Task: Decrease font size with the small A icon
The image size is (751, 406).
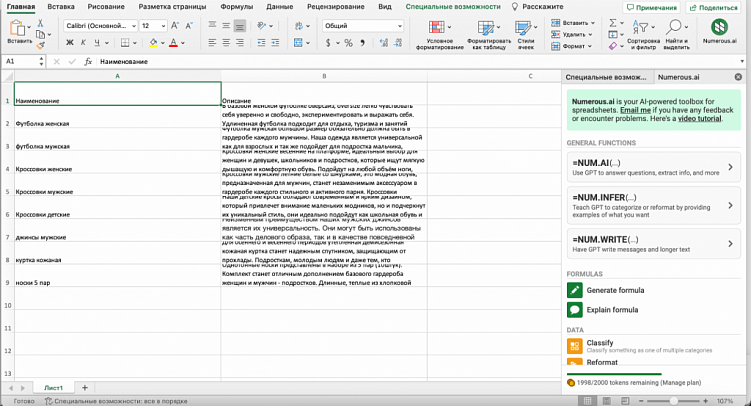Action: tap(189, 26)
